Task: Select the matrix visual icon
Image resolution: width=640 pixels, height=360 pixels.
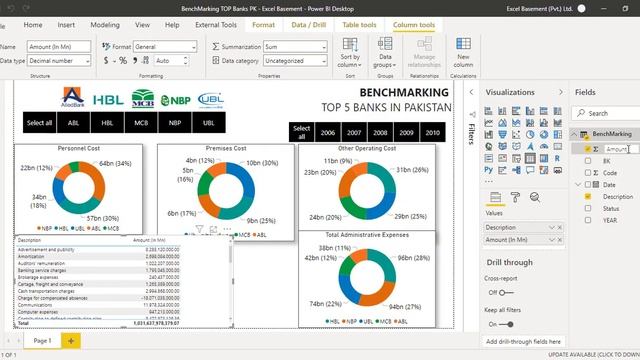Action: click(544, 158)
